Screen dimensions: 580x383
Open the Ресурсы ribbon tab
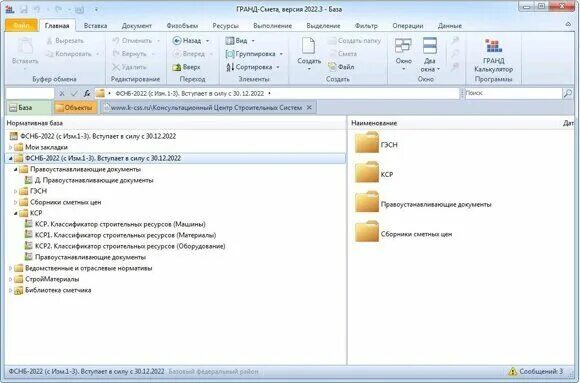[x=225, y=26]
